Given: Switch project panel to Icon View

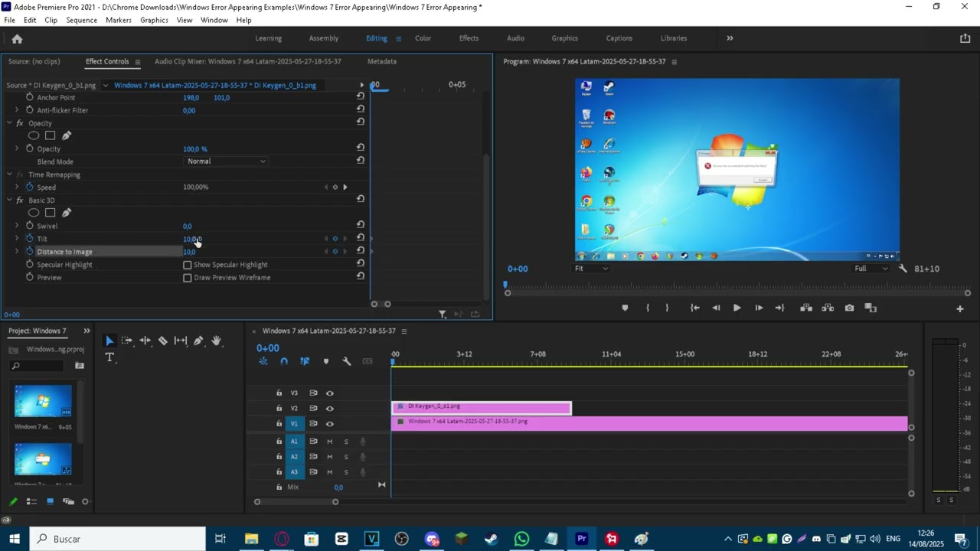Looking at the screenshot, I should (50, 501).
